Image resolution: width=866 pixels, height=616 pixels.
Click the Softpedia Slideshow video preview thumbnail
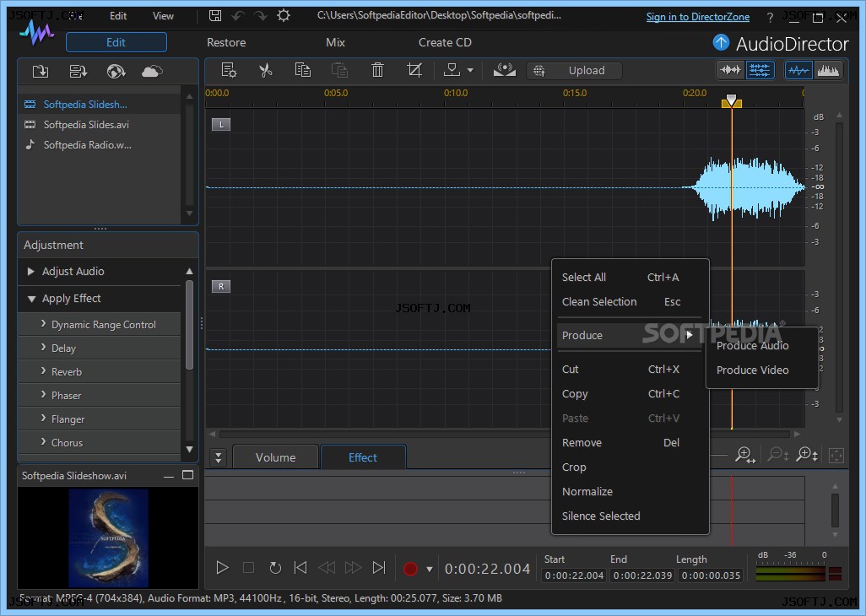tap(108, 538)
